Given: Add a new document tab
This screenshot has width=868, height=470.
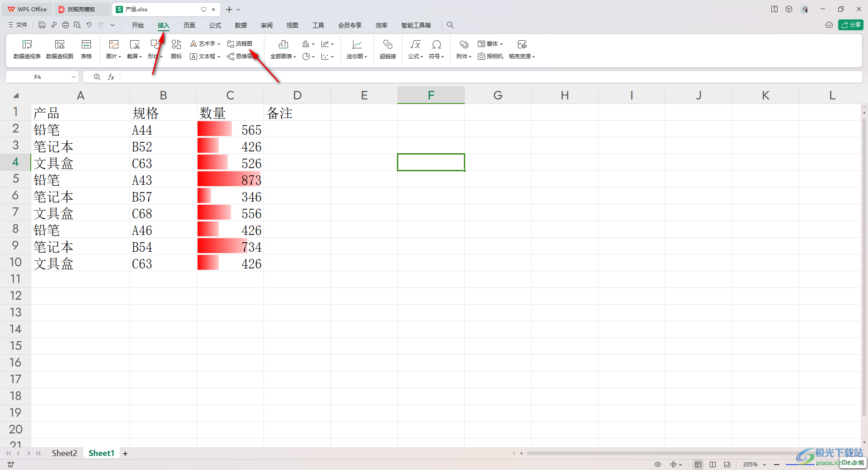Looking at the screenshot, I should tap(229, 9).
